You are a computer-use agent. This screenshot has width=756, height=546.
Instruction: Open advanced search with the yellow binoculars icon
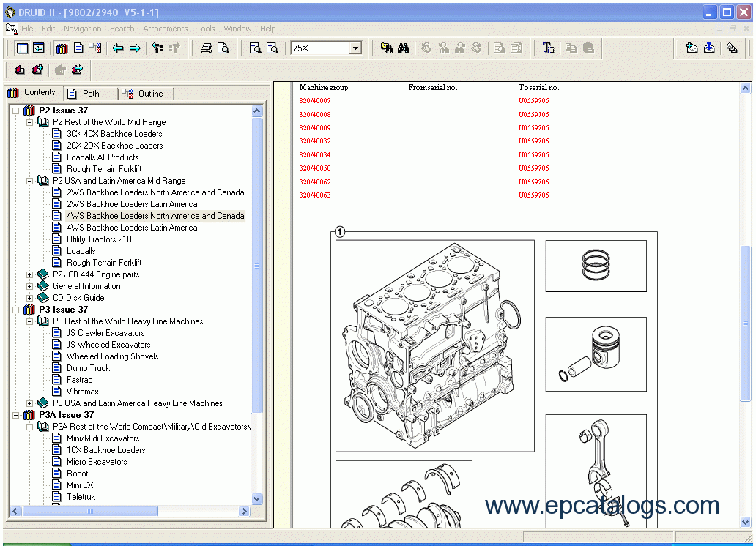click(x=387, y=48)
